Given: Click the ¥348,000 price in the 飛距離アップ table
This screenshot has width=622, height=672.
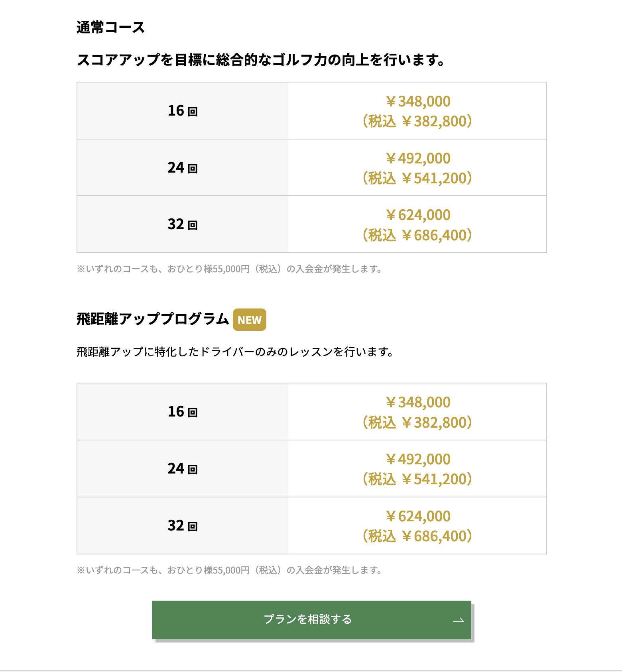Looking at the screenshot, I should click(x=417, y=403).
